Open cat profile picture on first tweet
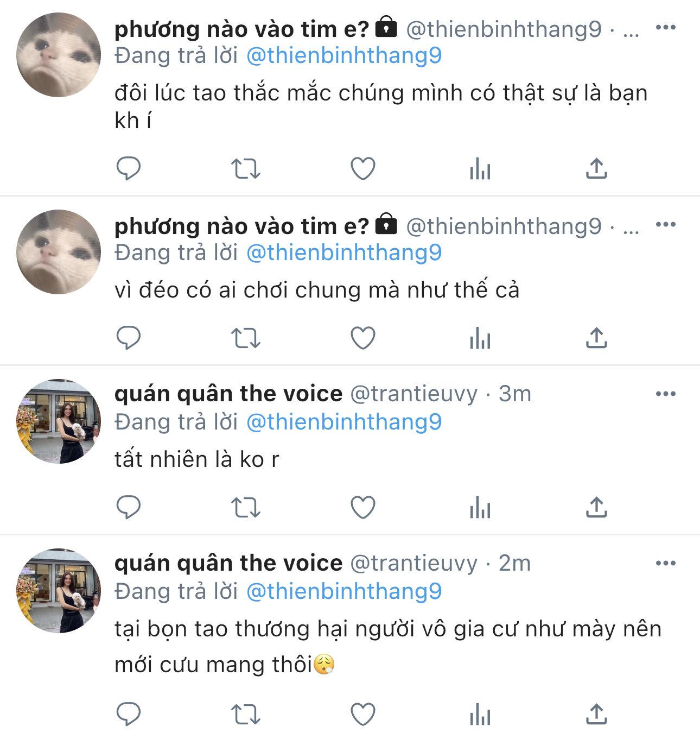Image resolution: width=700 pixels, height=739 pixels. point(59,55)
